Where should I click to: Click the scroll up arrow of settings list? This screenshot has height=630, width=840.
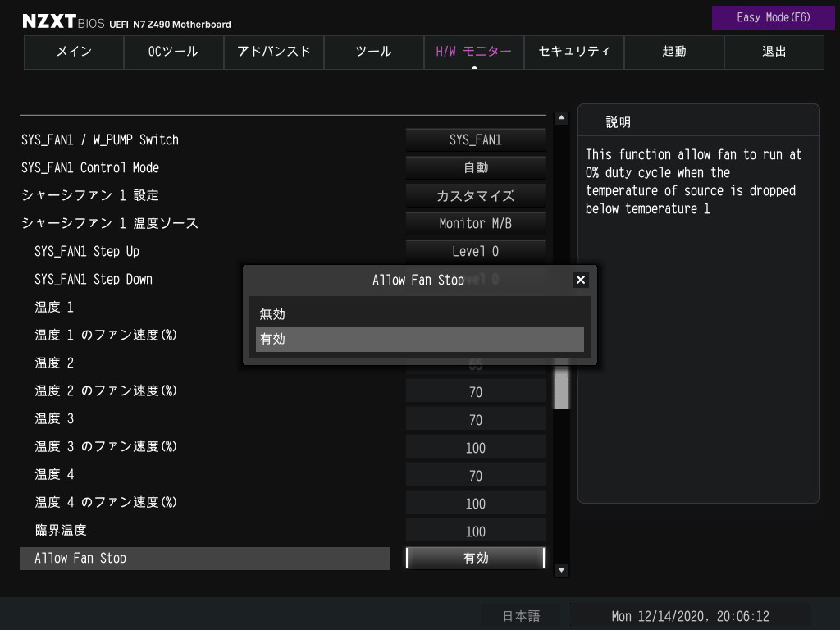[x=561, y=118]
